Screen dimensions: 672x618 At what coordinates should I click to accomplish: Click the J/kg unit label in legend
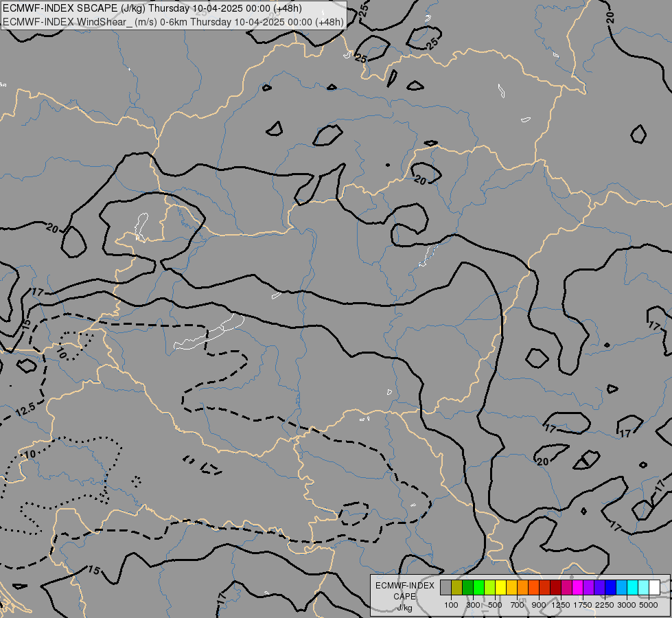click(404, 608)
